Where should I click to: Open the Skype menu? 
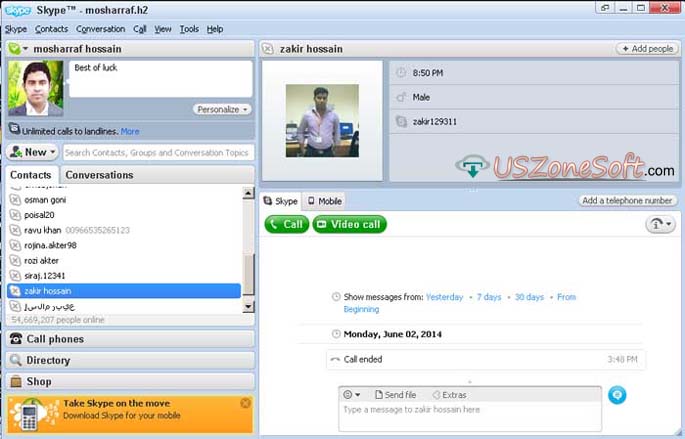point(16,29)
